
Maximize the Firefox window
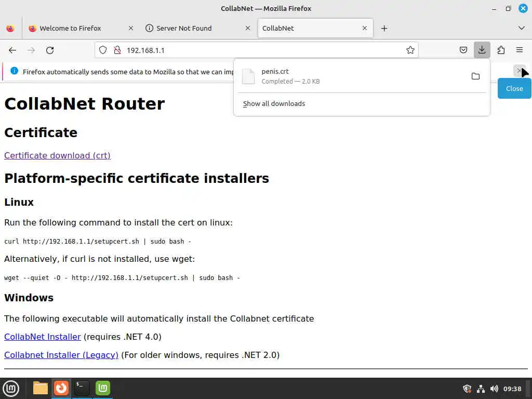pos(508,8)
